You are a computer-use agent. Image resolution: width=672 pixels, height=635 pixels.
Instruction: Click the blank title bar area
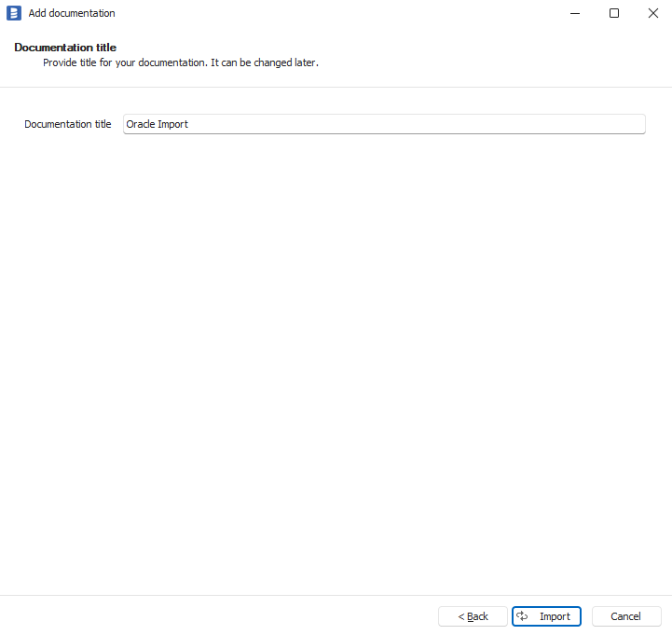pyautogui.click(x=336, y=13)
